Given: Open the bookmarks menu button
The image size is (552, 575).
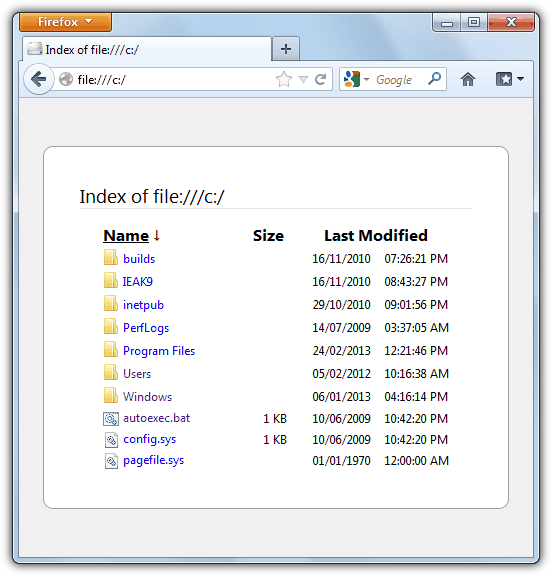Looking at the screenshot, I should tap(504, 79).
